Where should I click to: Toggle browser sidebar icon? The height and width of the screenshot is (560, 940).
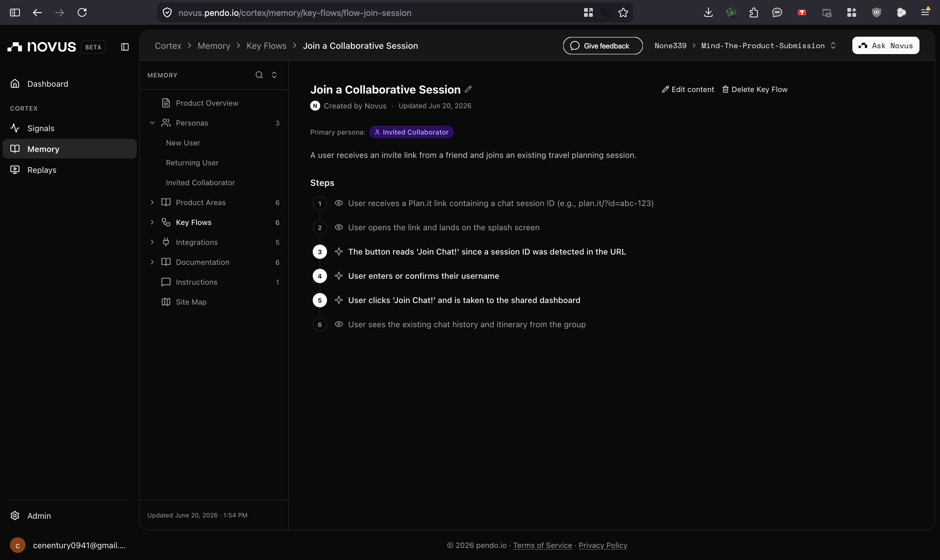point(15,12)
